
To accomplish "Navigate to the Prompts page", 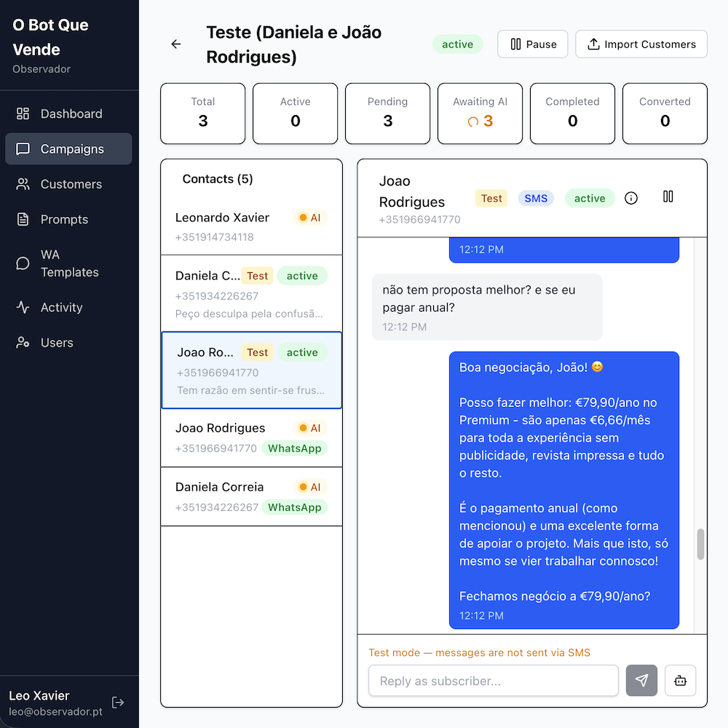I will 68,219.
